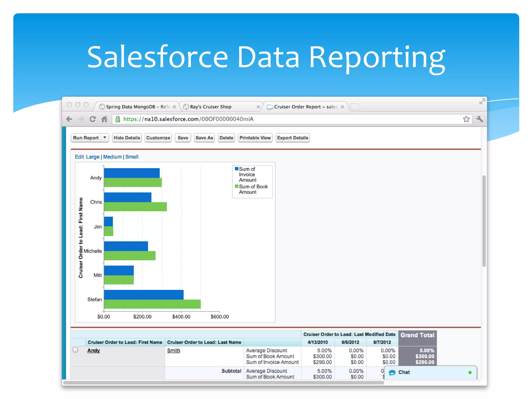Click Jim's blue Invoice Amount bar
This screenshot has height=399, width=532.
tap(108, 222)
